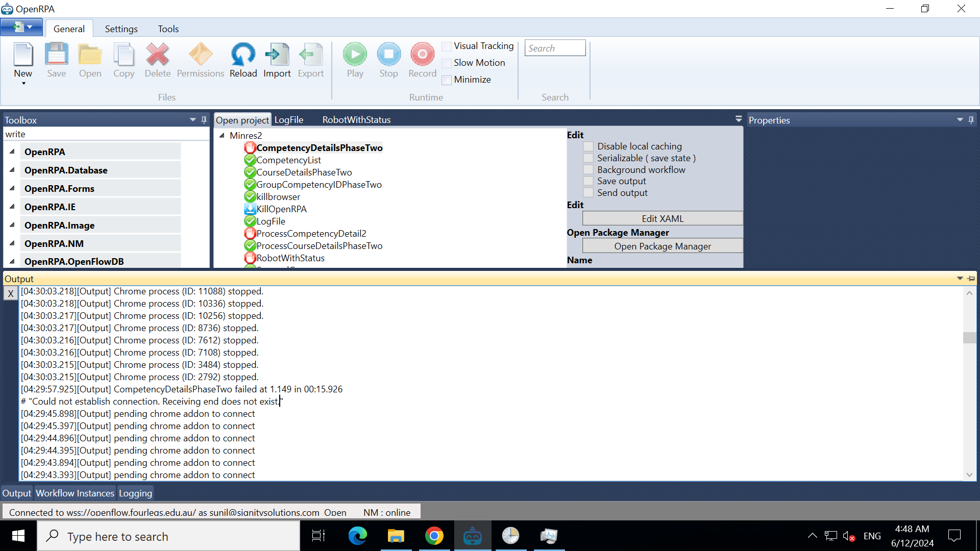Toggle the Minimize checkbox
This screenshot has height=551, width=980.
[447, 80]
